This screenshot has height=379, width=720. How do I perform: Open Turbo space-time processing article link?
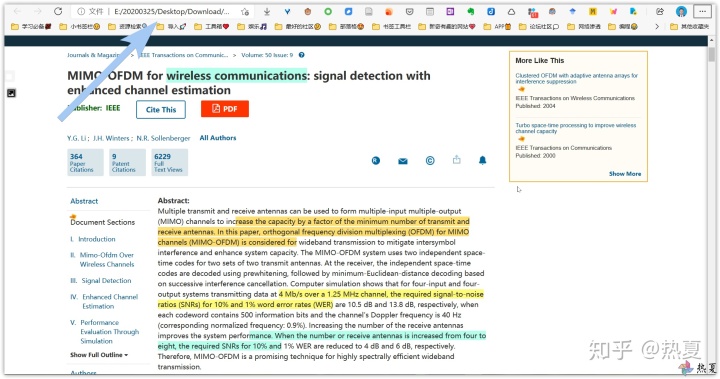click(575, 128)
